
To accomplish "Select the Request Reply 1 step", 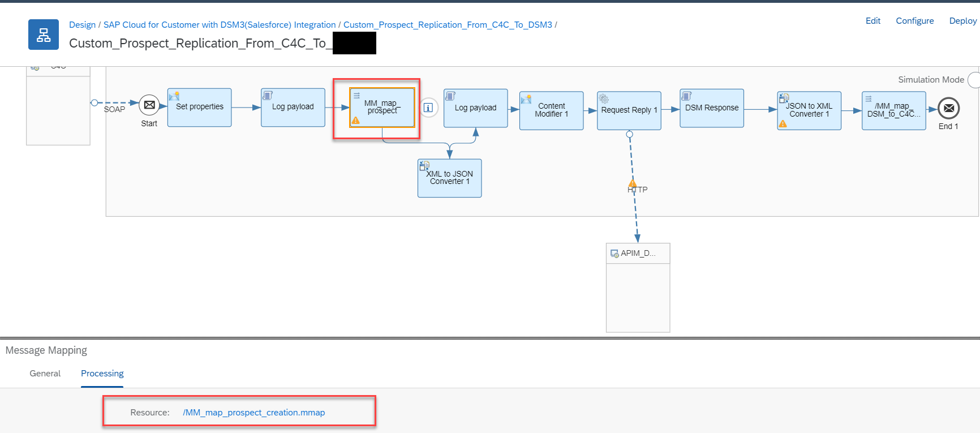I will [x=629, y=110].
